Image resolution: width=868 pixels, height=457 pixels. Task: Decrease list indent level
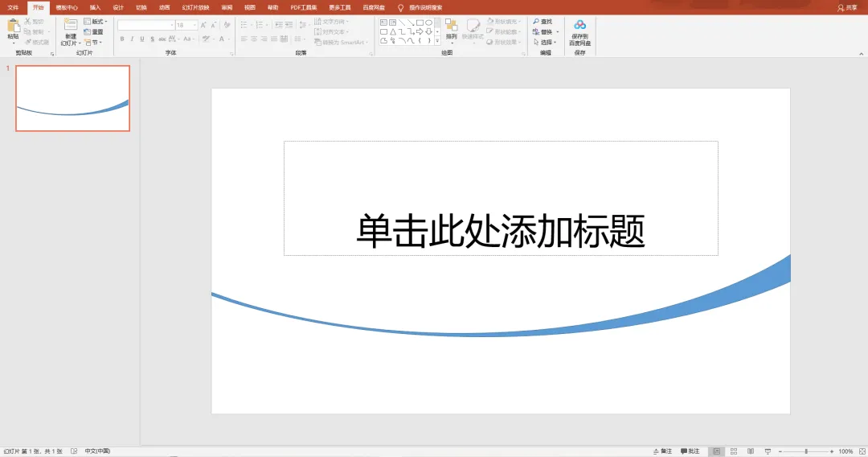click(278, 25)
